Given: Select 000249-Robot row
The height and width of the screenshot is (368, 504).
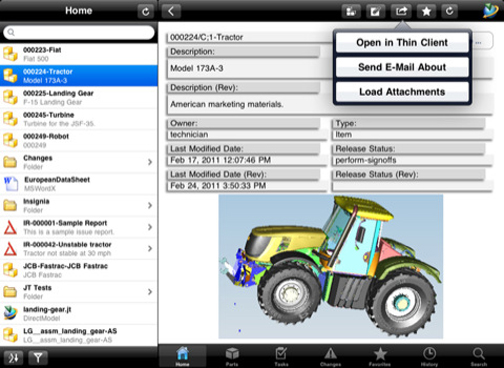Looking at the screenshot, I should 79,140.
